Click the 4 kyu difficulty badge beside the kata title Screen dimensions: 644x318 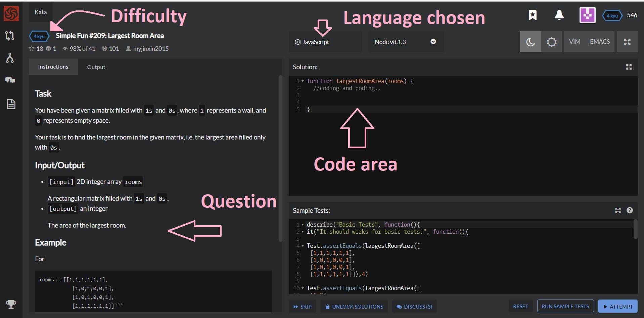pos(39,36)
